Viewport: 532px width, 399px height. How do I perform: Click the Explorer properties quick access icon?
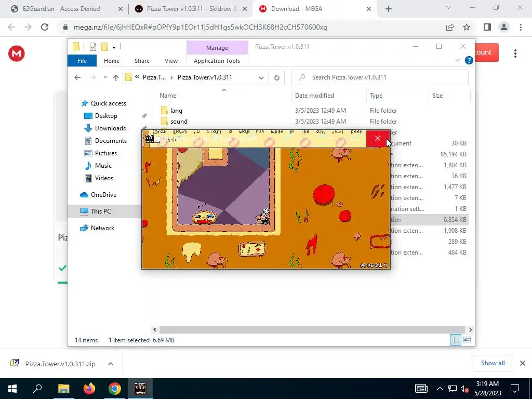[92, 47]
